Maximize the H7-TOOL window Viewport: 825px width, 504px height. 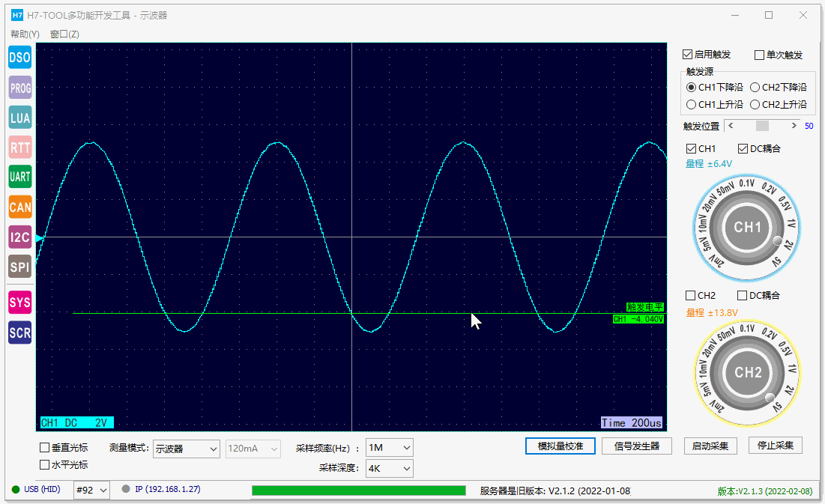click(x=769, y=15)
